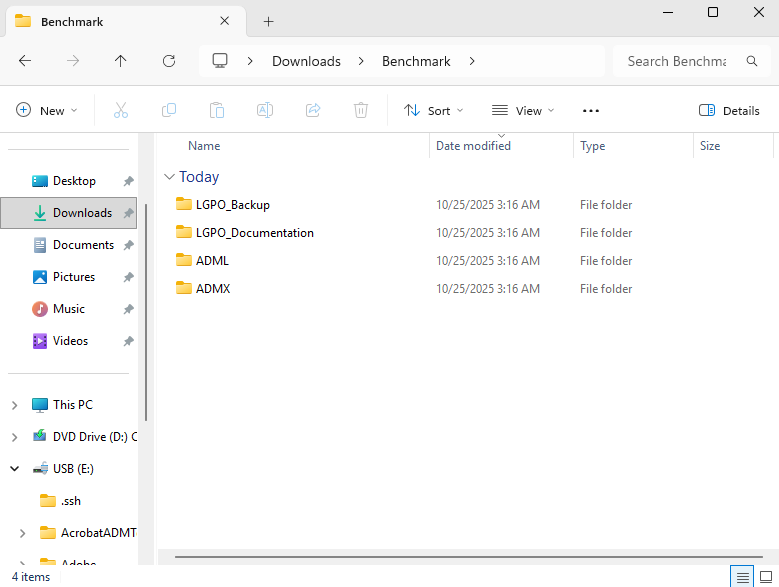
Task: Click the Search Benchmark input field
Action: (677, 61)
